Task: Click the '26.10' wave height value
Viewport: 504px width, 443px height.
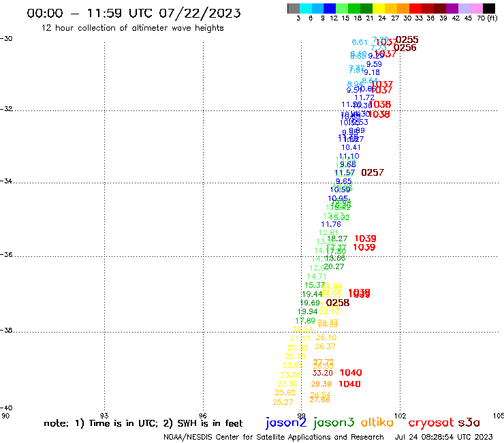Action: click(326, 338)
